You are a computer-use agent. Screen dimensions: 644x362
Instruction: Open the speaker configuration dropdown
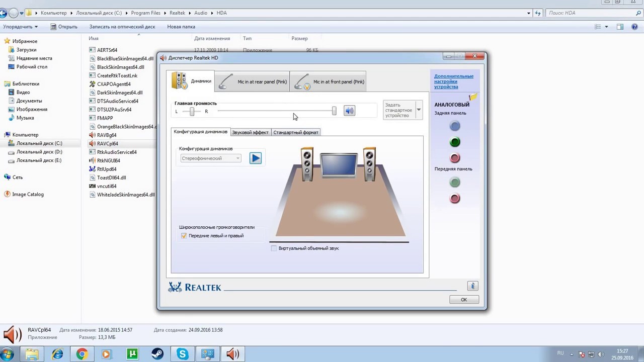211,158
